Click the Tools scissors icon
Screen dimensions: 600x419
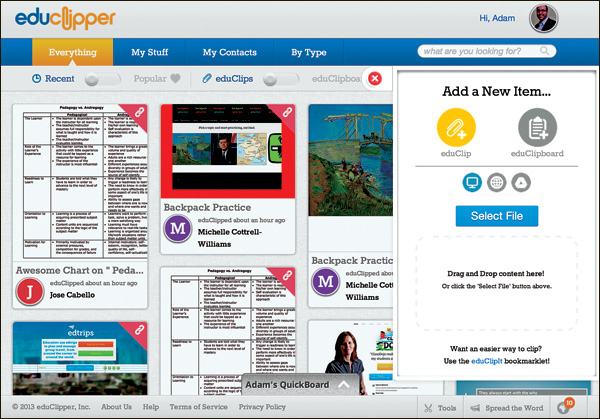click(x=428, y=408)
